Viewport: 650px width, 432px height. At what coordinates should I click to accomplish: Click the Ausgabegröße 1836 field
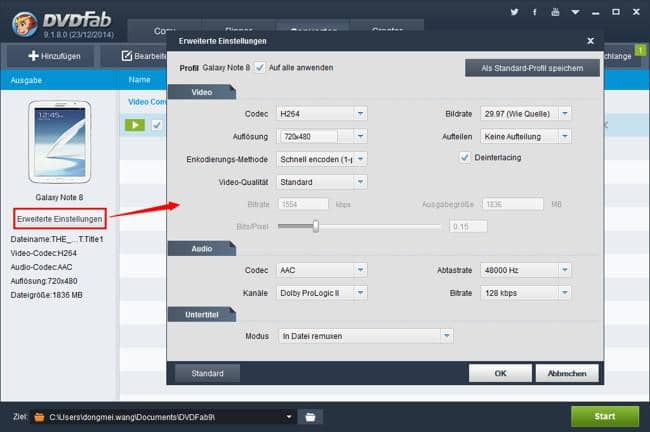point(513,204)
